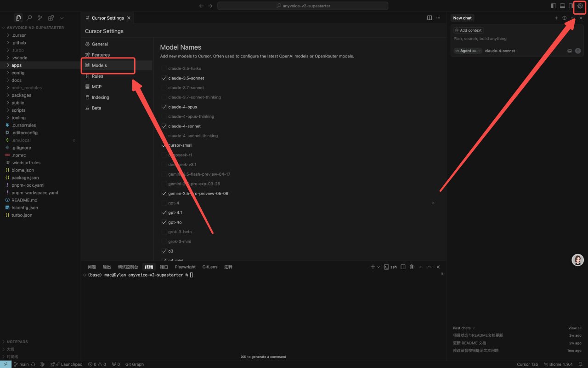The image size is (588, 368).
Task: Uncheck the claude-3.5-sonnet model
Action: coord(164,78)
